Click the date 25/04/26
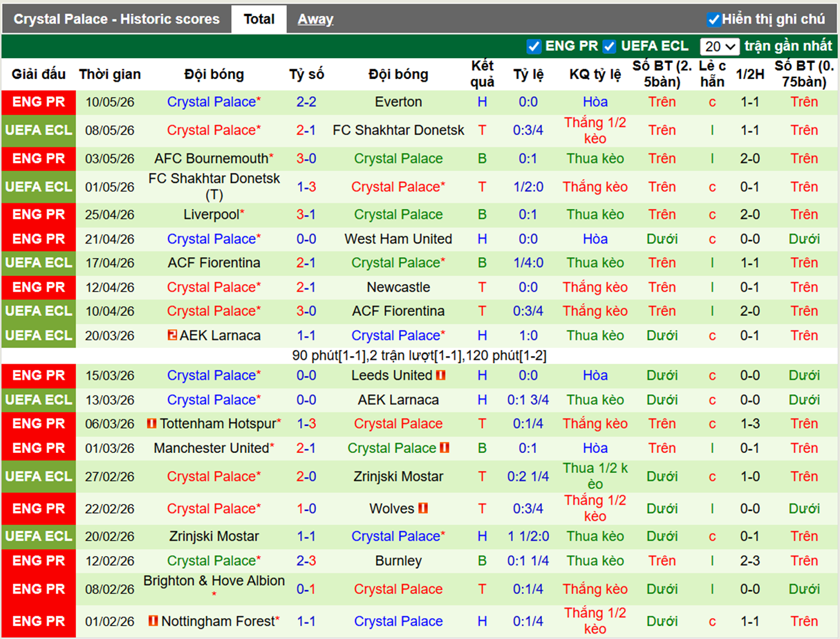This screenshot has height=639, width=840. pyautogui.click(x=110, y=214)
